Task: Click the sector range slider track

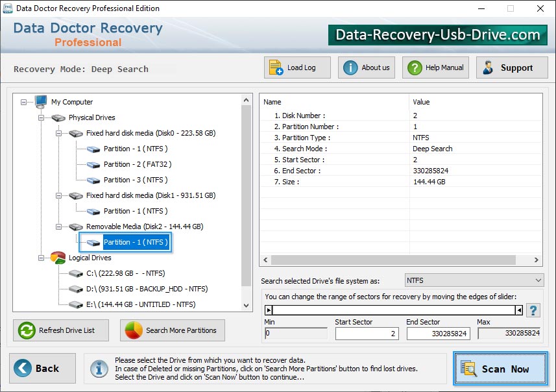Action: tap(394, 310)
